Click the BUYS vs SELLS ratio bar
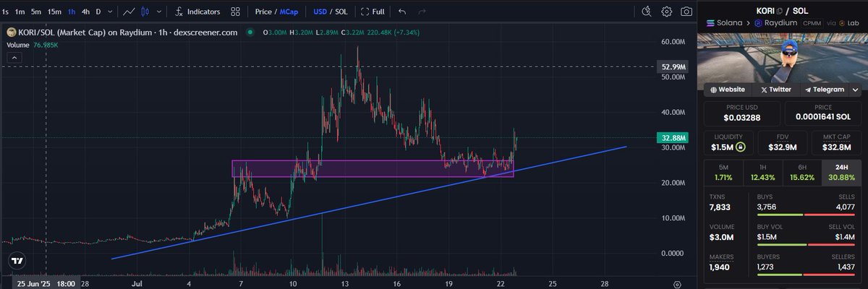This screenshot has height=289, width=868. click(806, 215)
